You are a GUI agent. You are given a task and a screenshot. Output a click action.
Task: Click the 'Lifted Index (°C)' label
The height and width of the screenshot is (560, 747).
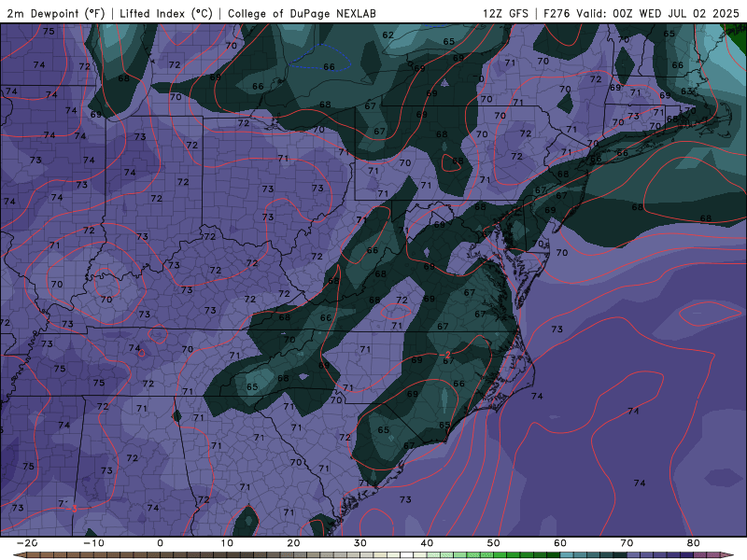click(x=166, y=14)
